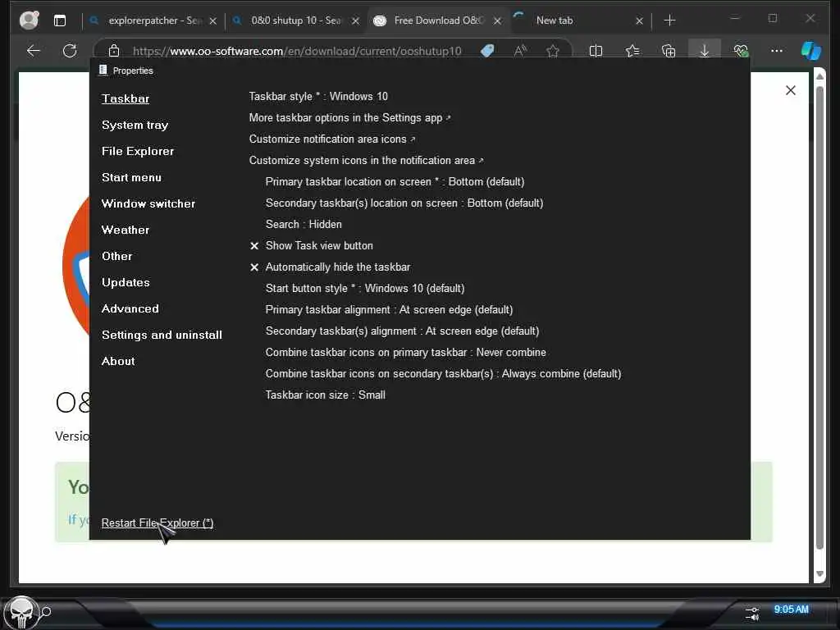Screen dimensions: 840x630
Task: Switch to the O&O shutup 10 search tab
Action: pyautogui.click(x=295, y=21)
